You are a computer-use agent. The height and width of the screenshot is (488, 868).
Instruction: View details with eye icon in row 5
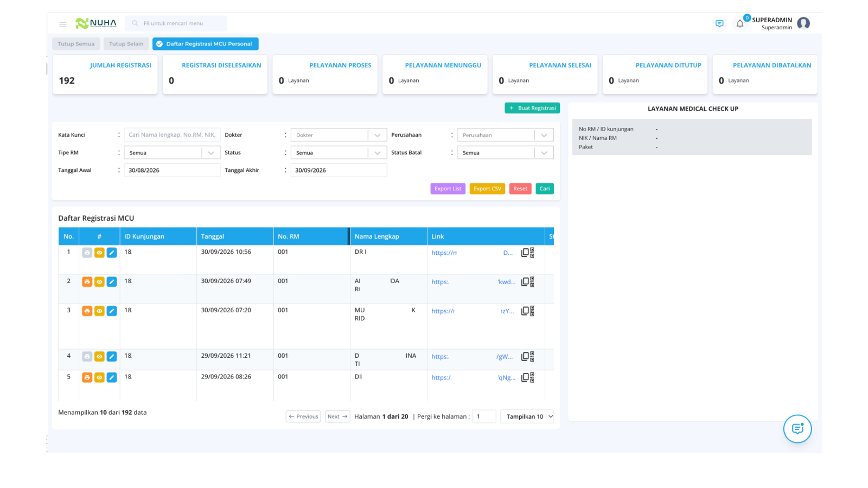pos(99,377)
